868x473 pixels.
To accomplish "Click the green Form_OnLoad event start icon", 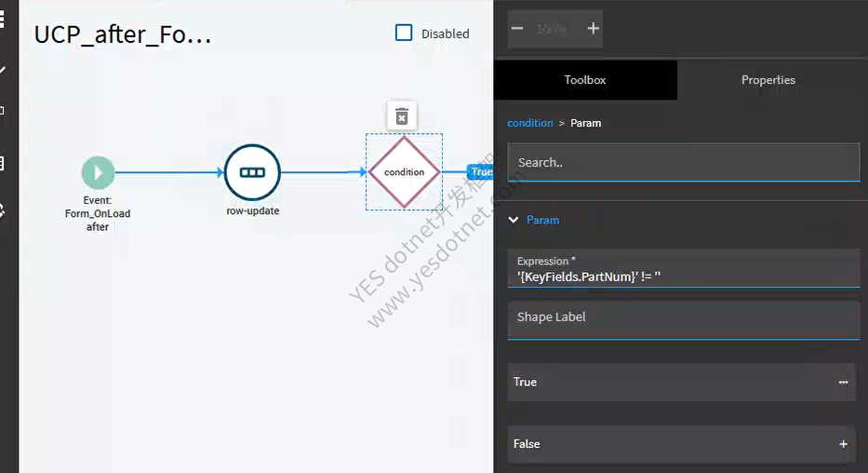I will [98, 173].
